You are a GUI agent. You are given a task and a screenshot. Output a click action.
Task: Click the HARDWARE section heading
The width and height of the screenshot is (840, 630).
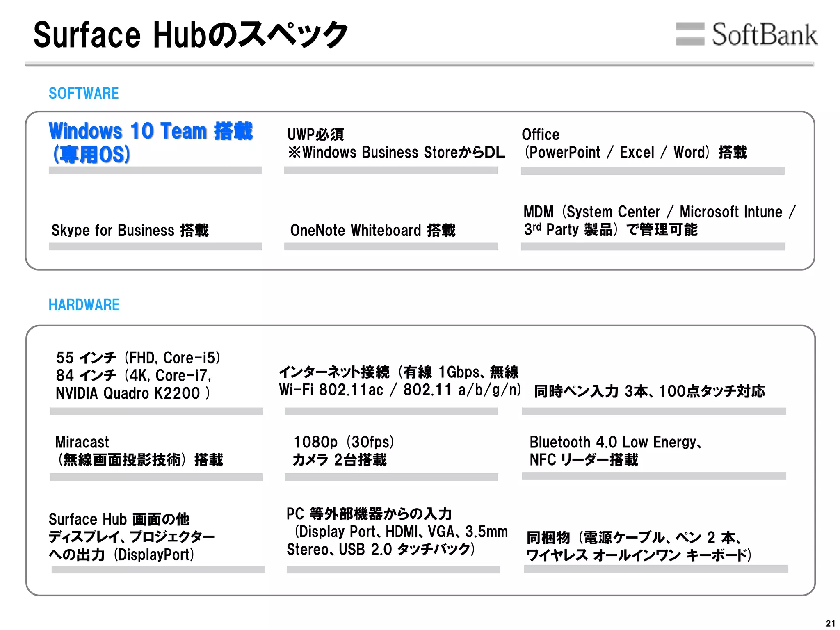[84, 305]
